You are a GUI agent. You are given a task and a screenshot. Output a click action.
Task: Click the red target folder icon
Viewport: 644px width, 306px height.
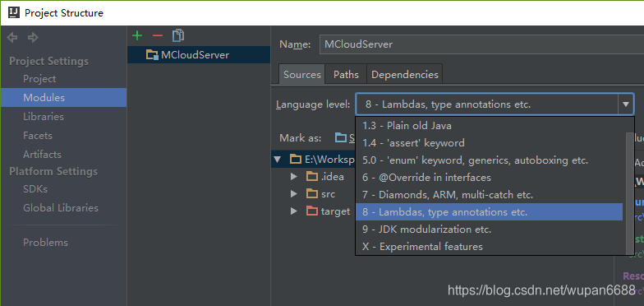point(312,211)
